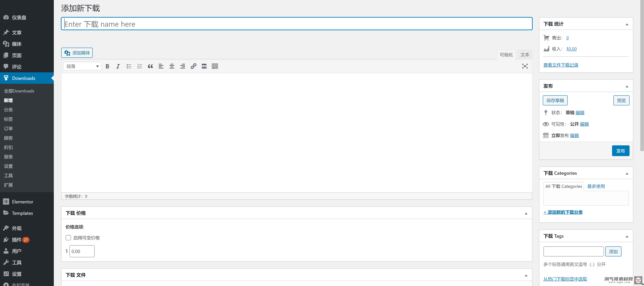Click the fullscreen editor toggle icon
The height and width of the screenshot is (286, 644).
click(525, 66)
